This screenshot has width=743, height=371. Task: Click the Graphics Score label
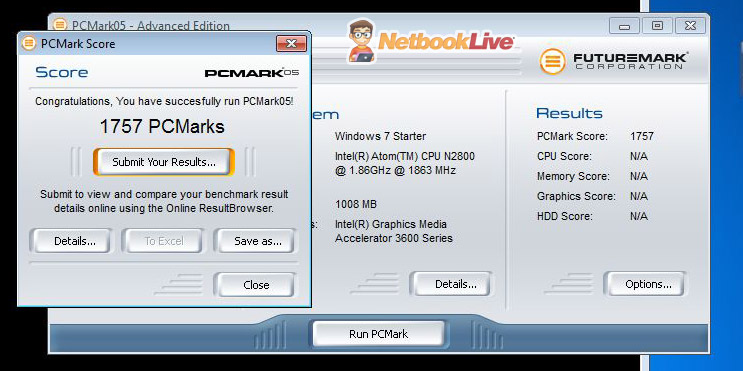[x=576, y=196]
